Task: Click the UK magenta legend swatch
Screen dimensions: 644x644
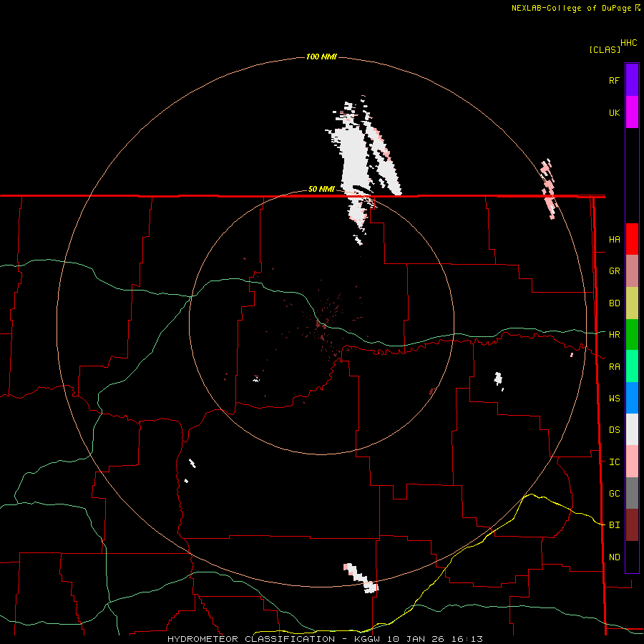Action: click(632, 112)
